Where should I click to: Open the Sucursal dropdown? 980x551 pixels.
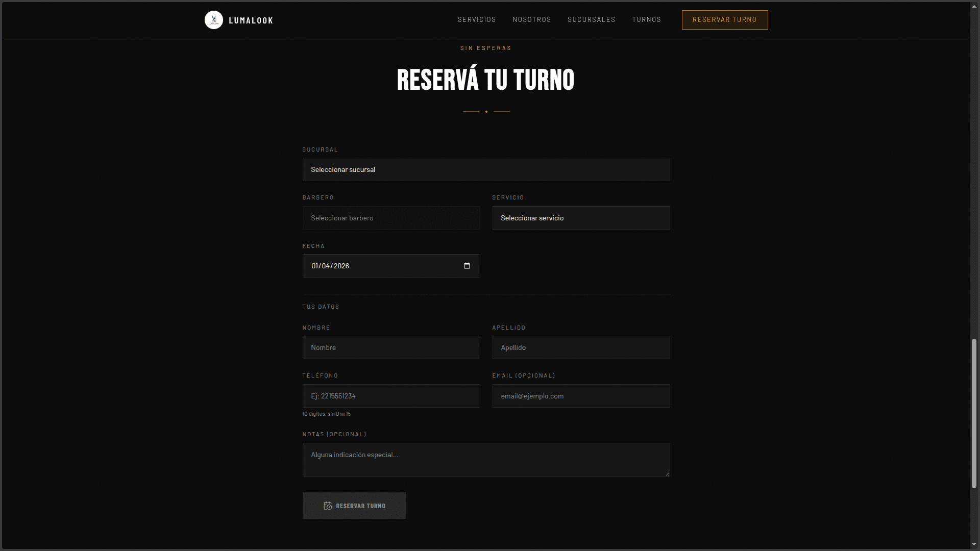coord(486,169)
